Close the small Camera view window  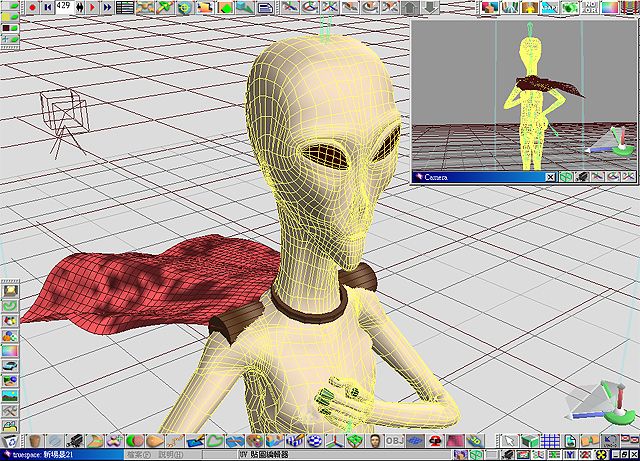click(x=549, y=177)
